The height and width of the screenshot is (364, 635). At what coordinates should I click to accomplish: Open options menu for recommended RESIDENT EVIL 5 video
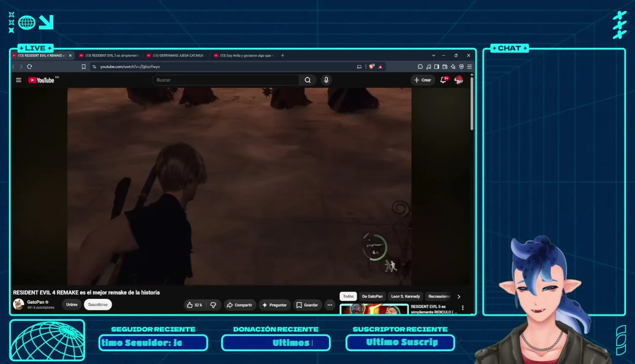pyautogui.click(x=462, y=307)
